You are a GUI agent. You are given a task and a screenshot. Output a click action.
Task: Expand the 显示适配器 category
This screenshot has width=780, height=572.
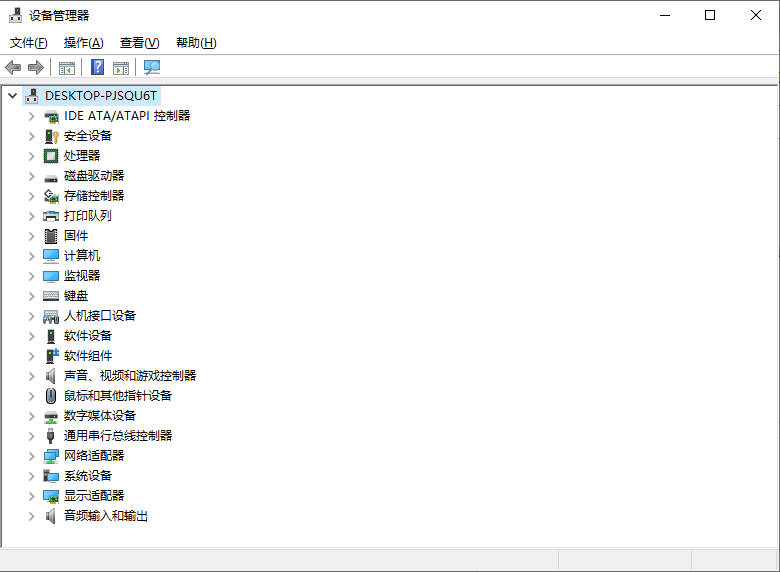point(31,496)
